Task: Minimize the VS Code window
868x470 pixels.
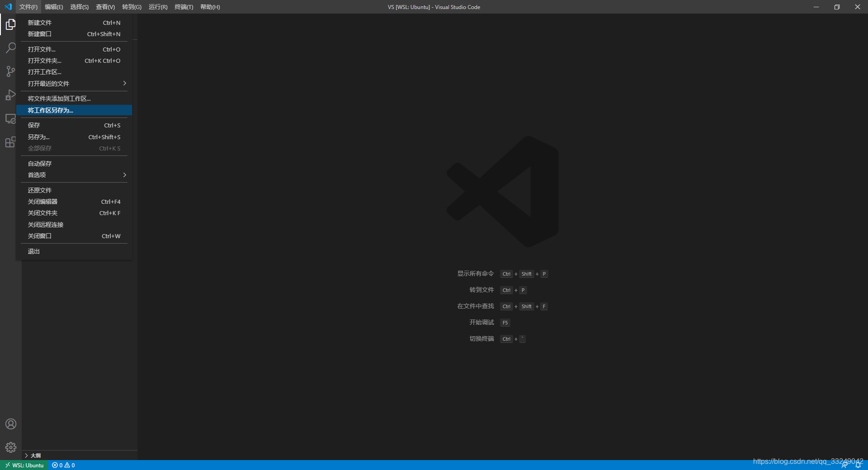Action: click(x=816, y=7)
